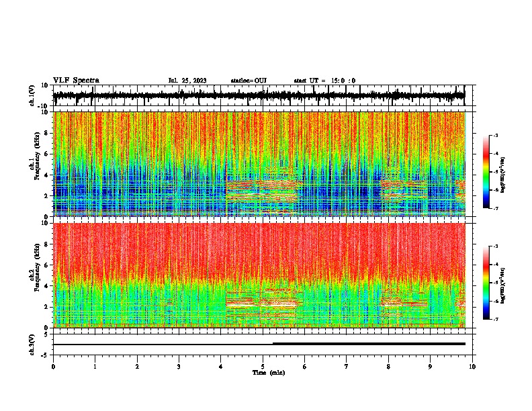Click the "ch.3(V)" axis label
This screenshot has height=411, width=532.
[x=32, y=345]
